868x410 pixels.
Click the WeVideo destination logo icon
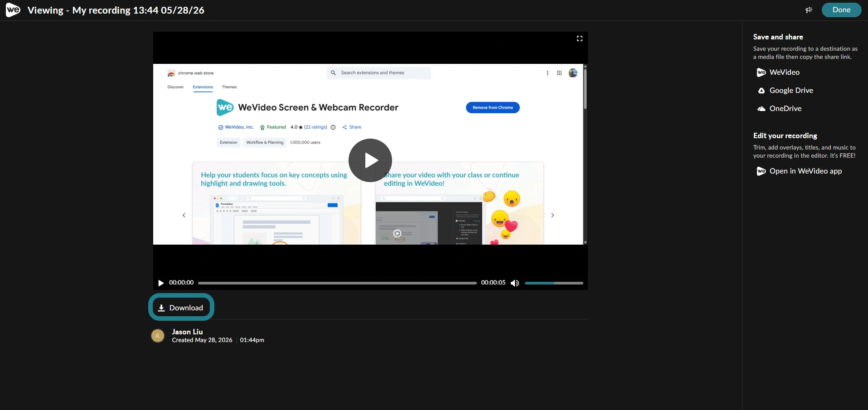pos(761,72)
